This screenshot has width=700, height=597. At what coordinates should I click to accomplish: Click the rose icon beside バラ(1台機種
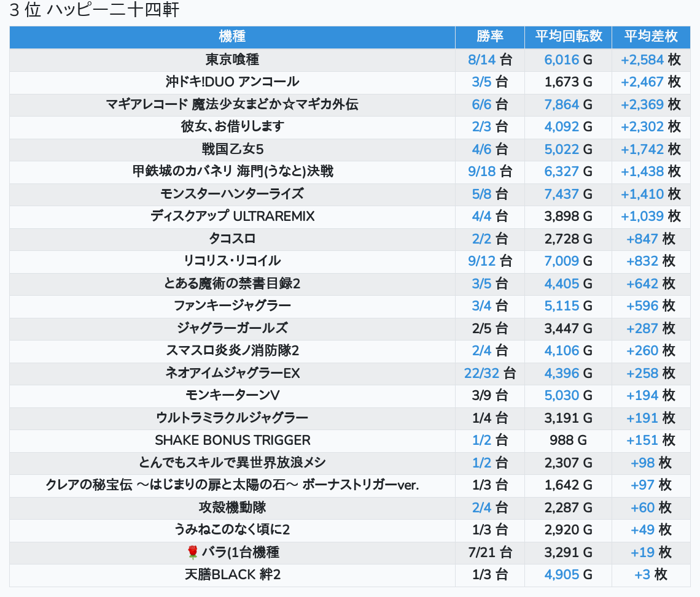[x=192, y=552]
